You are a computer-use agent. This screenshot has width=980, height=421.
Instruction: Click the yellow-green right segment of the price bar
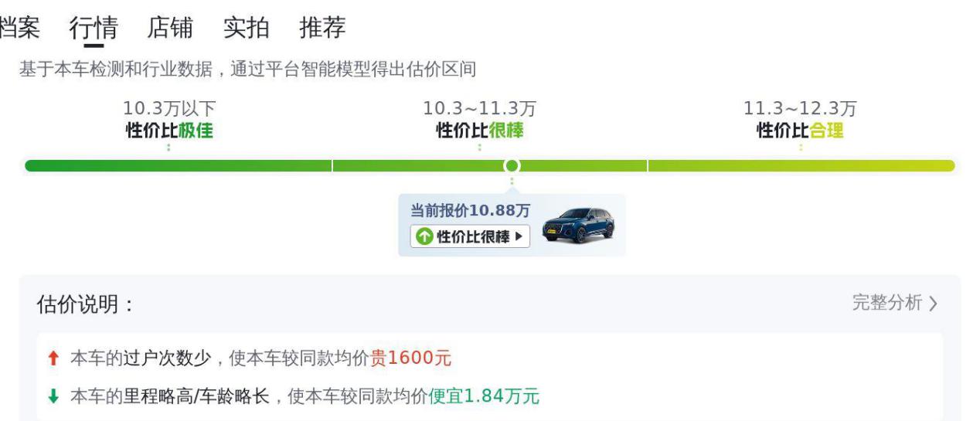(800, 166)
